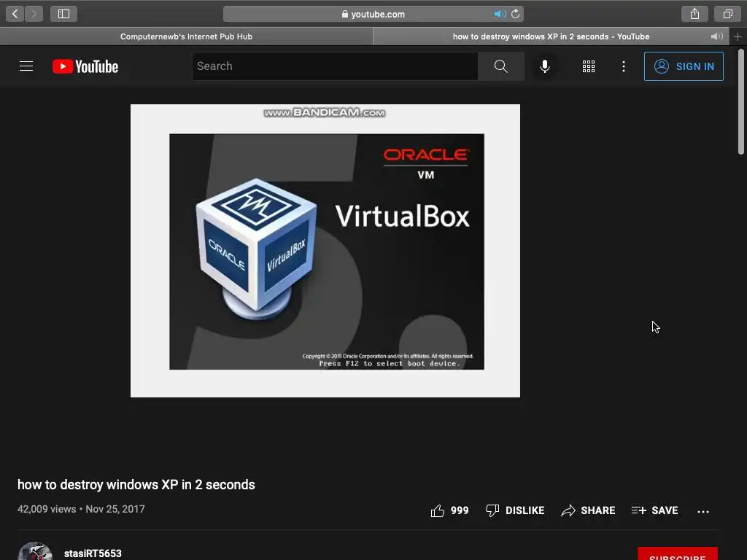Click the stasiRT5653 channel avatar
Image resolution: width=747 pixels, height=560 pixels.
[x=35, y=551]
